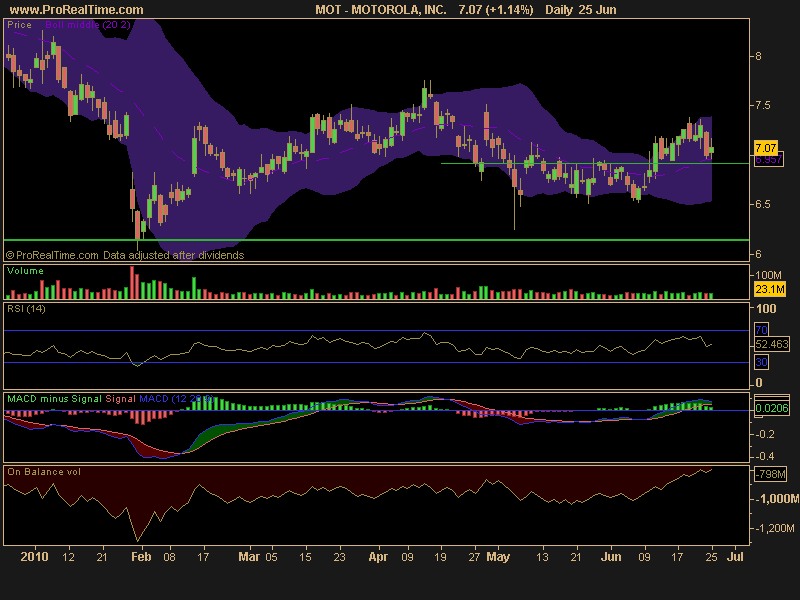This screenshot has height=600, width=800.
Task: Click the 52.463 RSI value tag
Action: click(772, 344)
